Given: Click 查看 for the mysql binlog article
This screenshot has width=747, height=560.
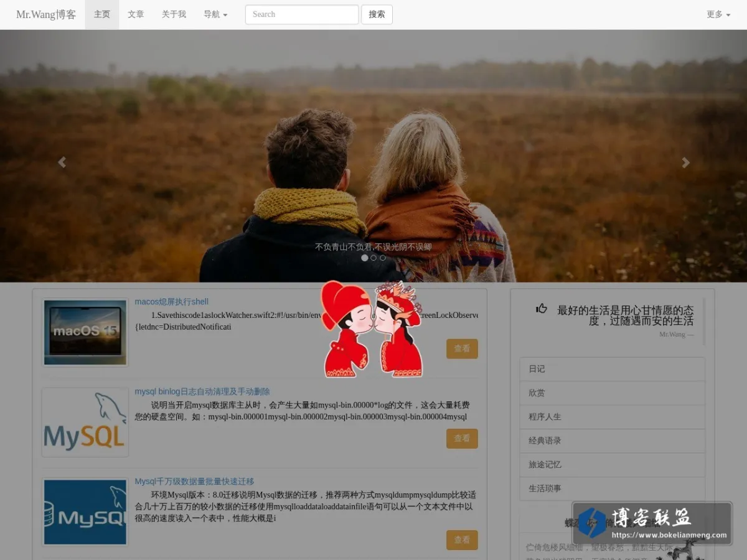Looking at the screenshot, I should pyautogui.click(x=462, y=439).
